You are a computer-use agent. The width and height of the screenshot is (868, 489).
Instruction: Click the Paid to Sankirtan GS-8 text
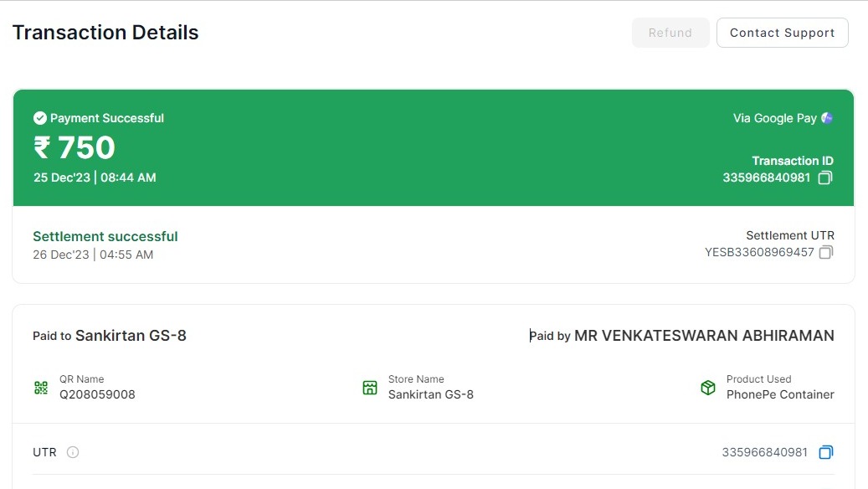coord(110,336)
